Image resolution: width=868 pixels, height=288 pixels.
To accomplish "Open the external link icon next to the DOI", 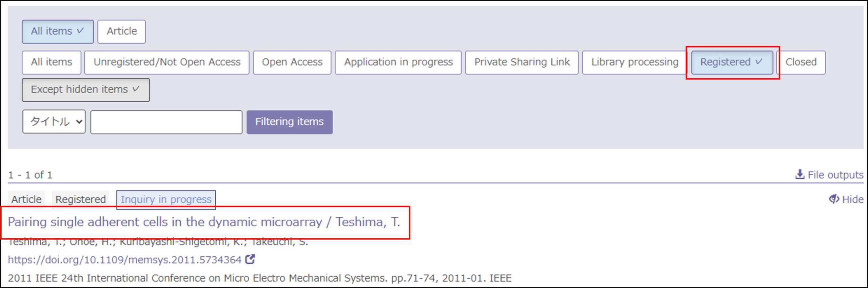I will coord(250,259).
